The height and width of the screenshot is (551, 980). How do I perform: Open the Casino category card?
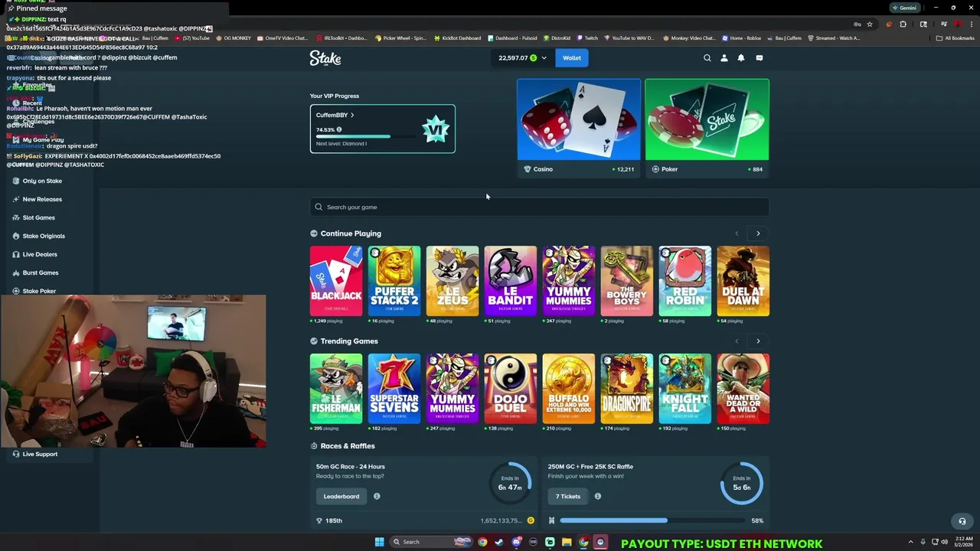coord(579,128)
